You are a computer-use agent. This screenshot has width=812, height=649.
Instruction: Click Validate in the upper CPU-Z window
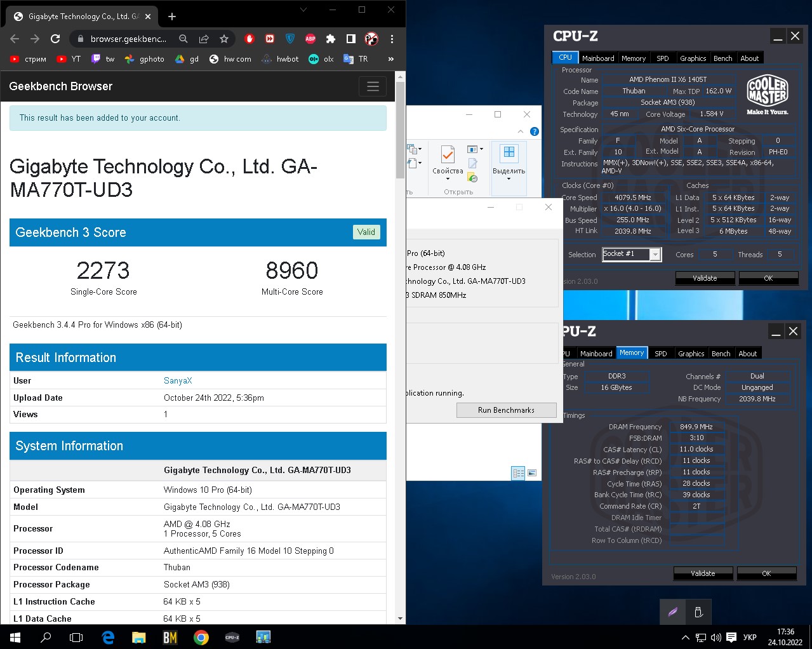point(705,278)
